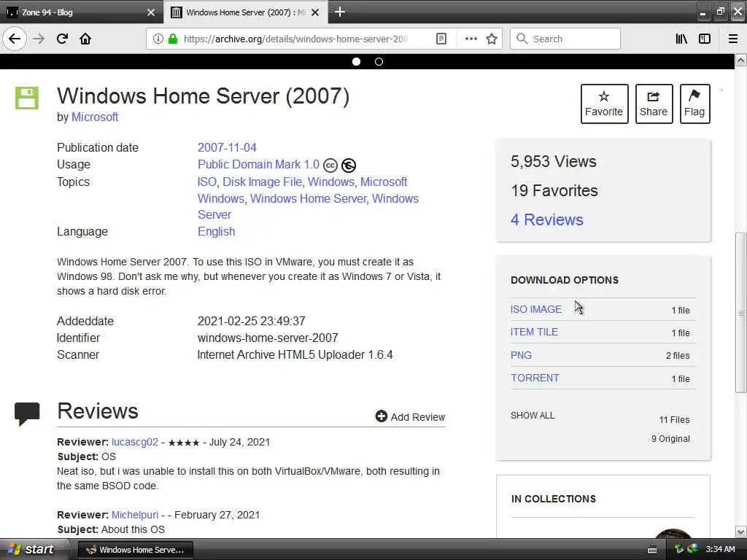Click the '9 Original' text
The image size is (747, 560).
(x=671, y=438)
